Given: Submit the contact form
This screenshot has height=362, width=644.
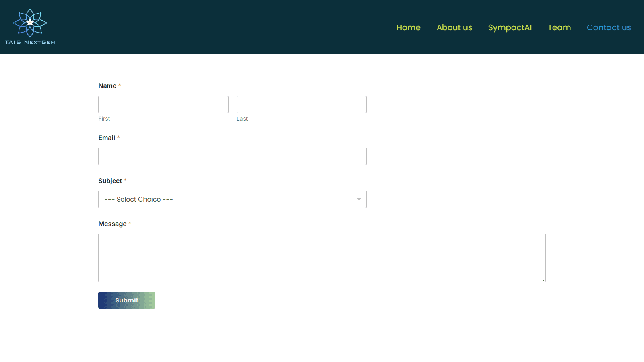Looking at the screenshot, I should coord(127,300).
